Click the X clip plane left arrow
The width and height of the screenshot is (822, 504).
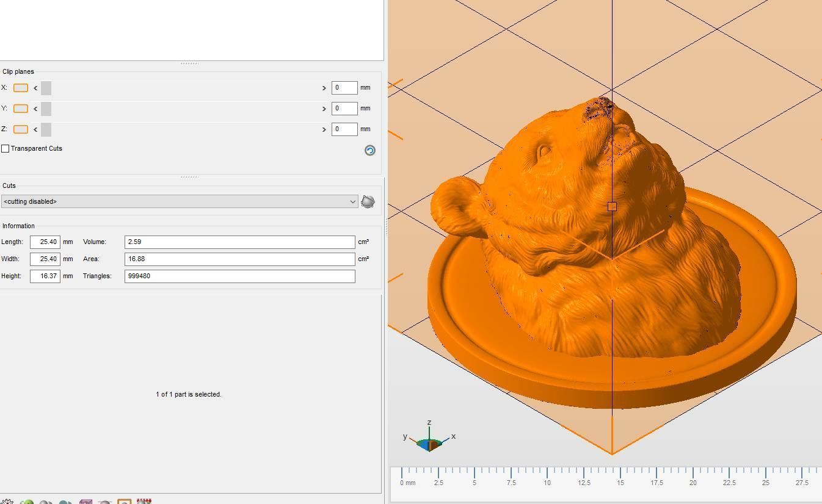point(35,88)
